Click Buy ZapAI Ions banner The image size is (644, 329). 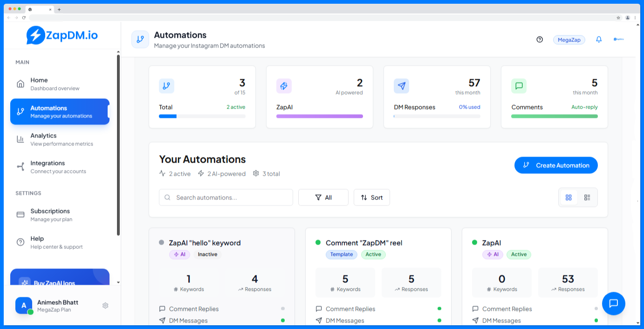pyautogui.click(x=60, y=277)
